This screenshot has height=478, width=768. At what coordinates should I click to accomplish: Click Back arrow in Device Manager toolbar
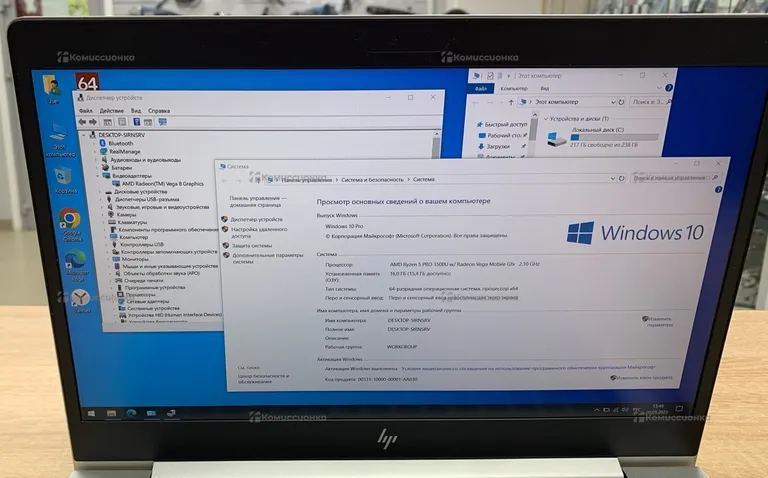(x=82, y=122)
